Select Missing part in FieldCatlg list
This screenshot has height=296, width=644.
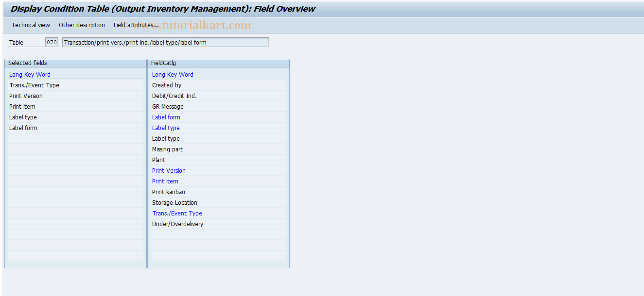167,149
